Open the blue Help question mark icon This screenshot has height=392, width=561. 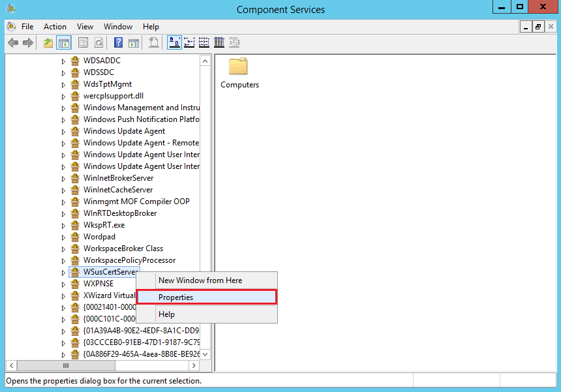click(x=118, y=43)
